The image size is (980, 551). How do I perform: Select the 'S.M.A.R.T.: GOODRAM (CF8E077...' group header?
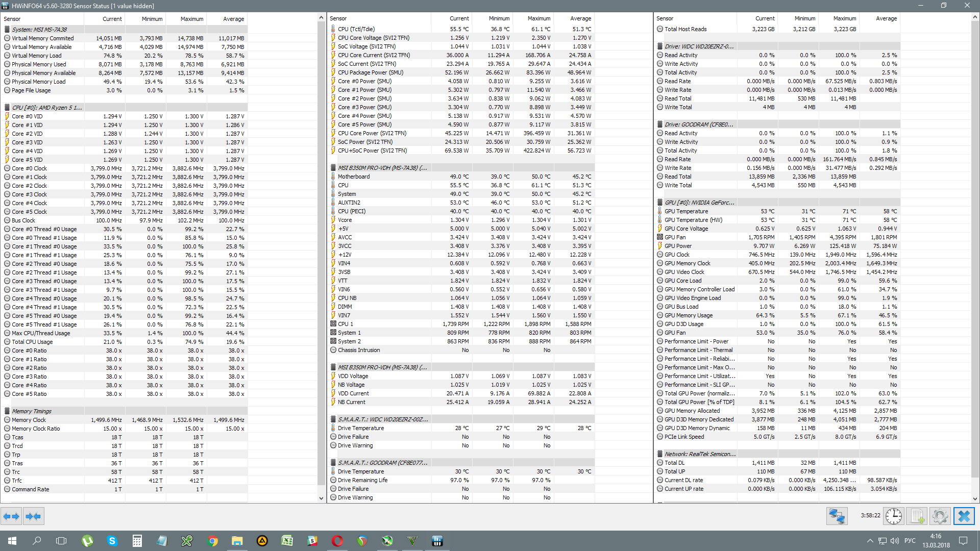pos(462,463)
